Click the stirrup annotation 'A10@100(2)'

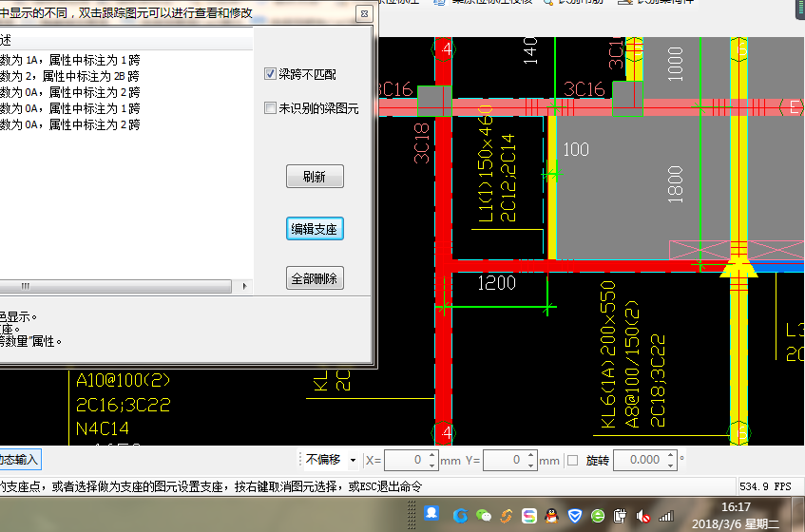coord(123,381)
